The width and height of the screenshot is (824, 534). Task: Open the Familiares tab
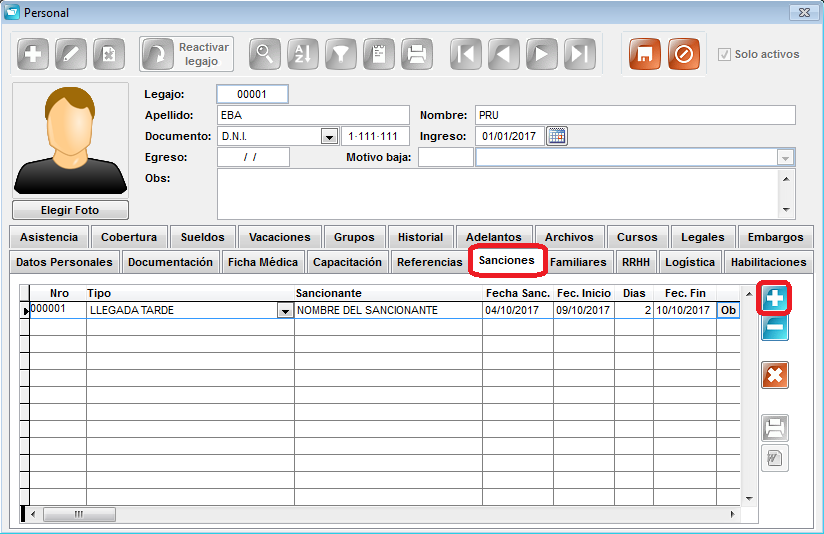pos(578,262)
